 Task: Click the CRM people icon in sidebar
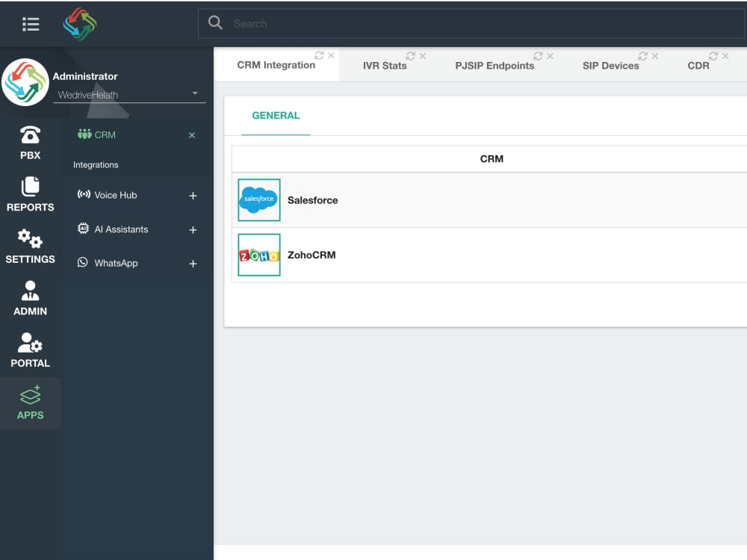pyautogui.click(x=84, y=134)
